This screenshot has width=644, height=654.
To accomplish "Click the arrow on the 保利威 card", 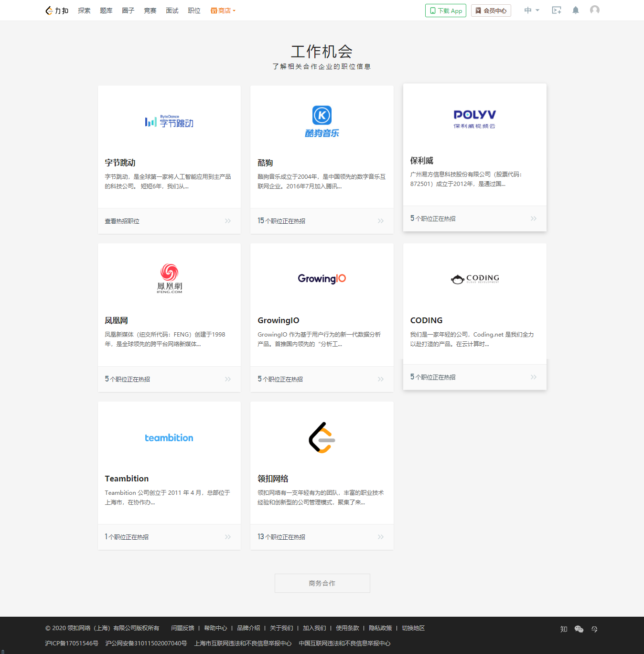I will coord(534,218).
